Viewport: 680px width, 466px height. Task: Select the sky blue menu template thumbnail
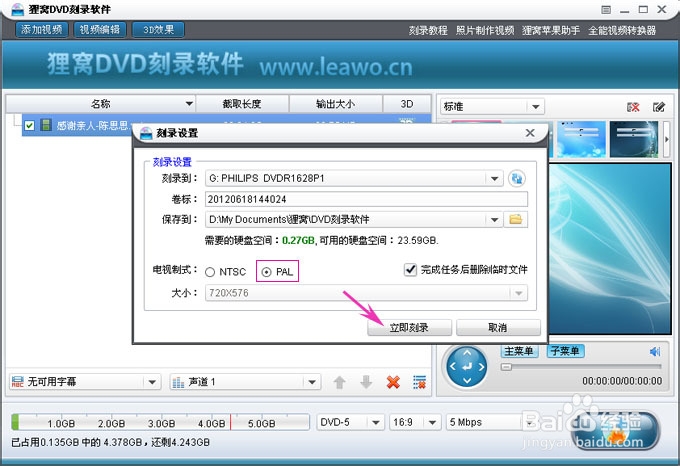(x=581, y=139)
